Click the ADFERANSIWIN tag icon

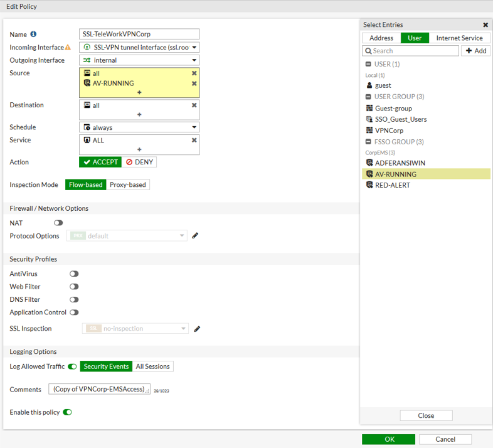coord(370,163)
